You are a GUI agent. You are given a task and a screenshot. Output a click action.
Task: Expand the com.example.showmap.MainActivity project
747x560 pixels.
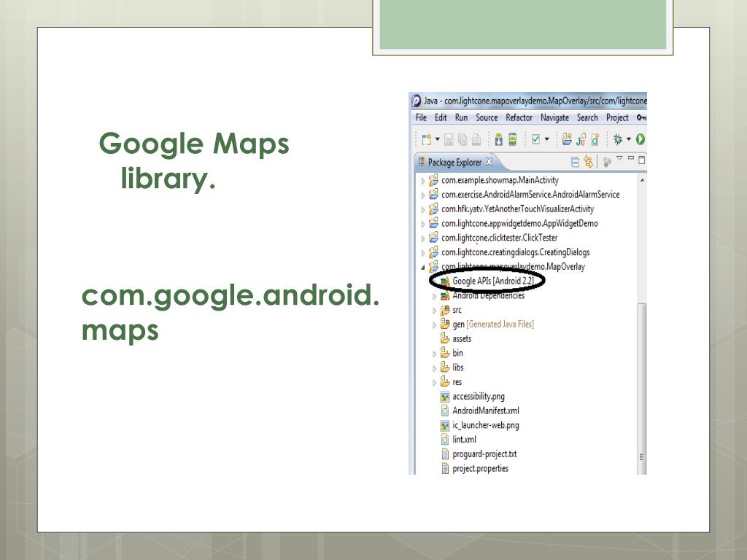click(423, 181)
